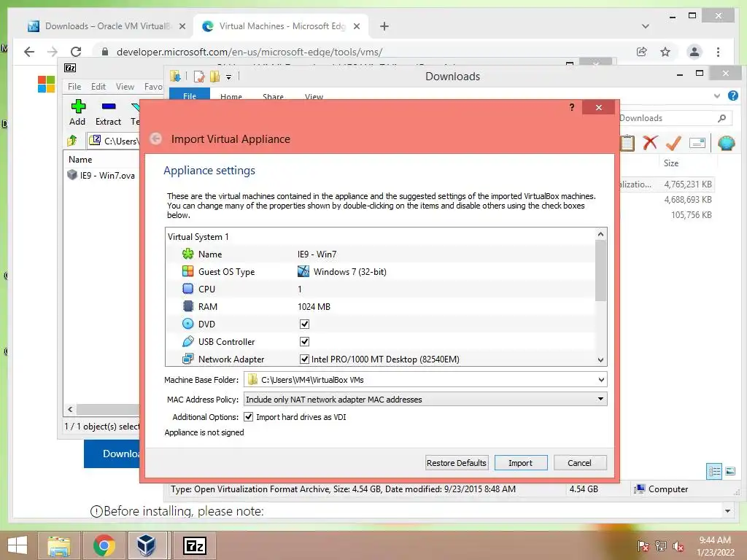Click the Name clover icon in Virtual System
747x560 pixels.
[187, 254]
